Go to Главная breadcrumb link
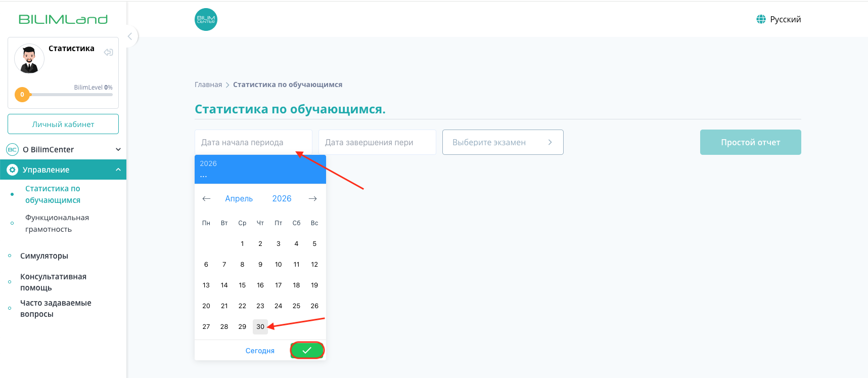The image size is (868, 378). point(208,85)
